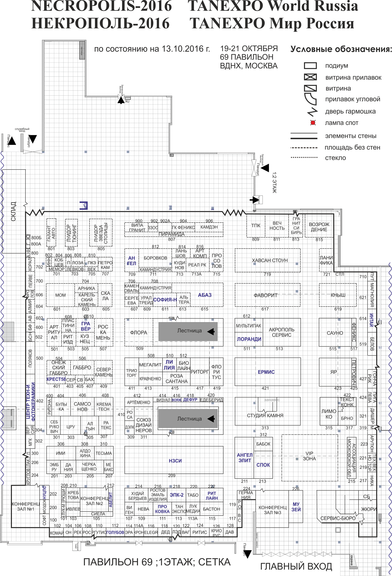Click the diagonal-box витрина legend symbol
Screen dimensions: 392x576
coord(310,88)
